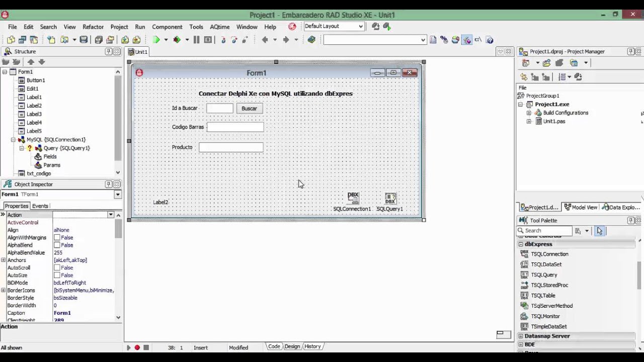Select Query {SQLQuery1} in the Structure tree

point(66,148)
